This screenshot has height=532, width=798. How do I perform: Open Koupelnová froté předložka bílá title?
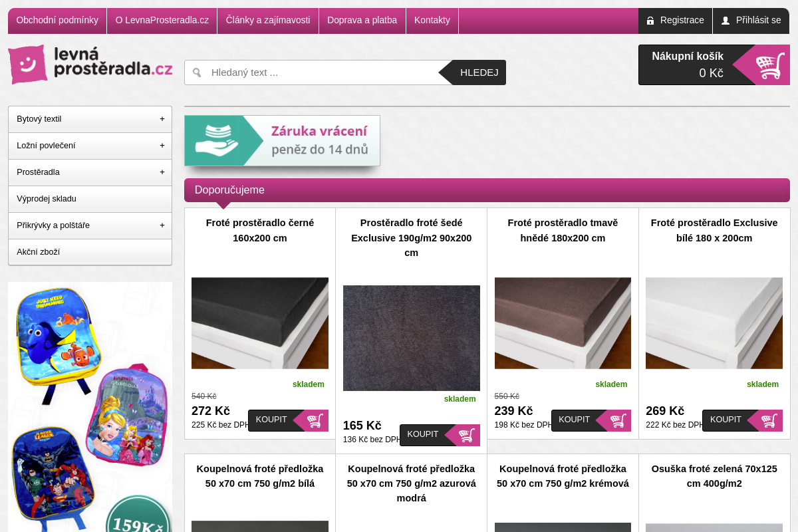pos(260,476)
